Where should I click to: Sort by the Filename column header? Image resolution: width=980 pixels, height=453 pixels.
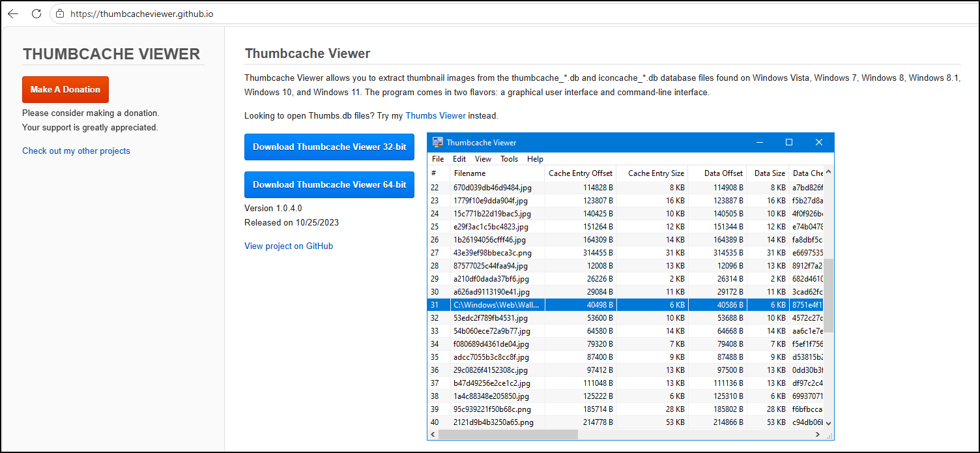click(497, 173)
